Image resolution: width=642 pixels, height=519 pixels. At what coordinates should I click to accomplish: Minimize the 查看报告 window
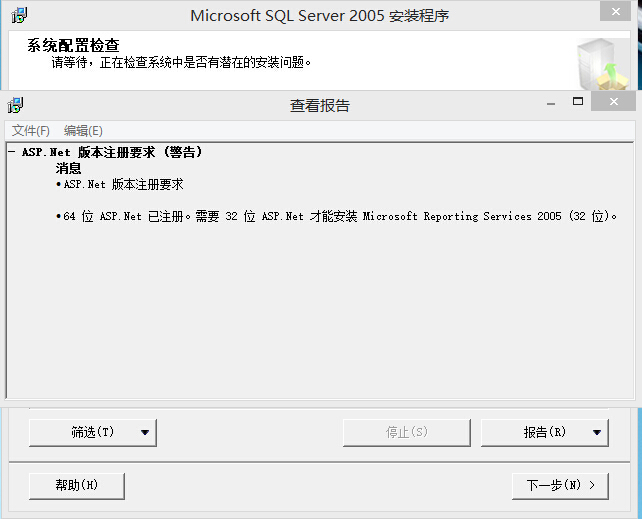[551, 102]
